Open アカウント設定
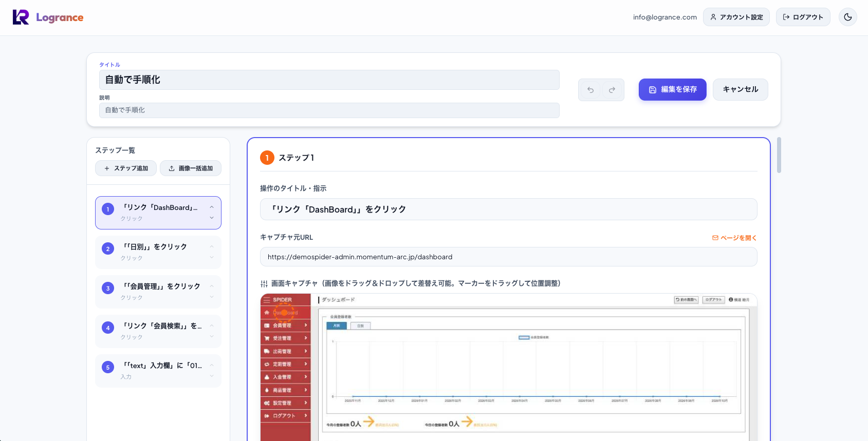868x441 pixels. point(736,17)
